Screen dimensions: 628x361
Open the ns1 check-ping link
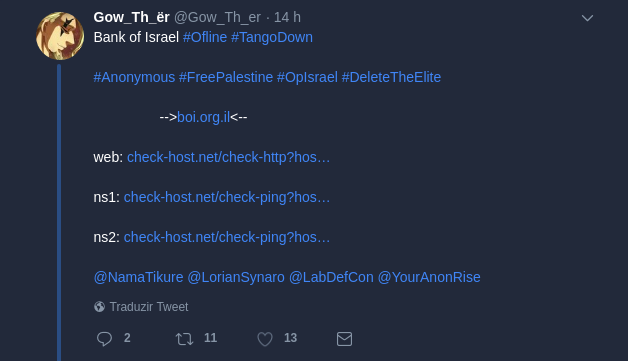(227, 197)
